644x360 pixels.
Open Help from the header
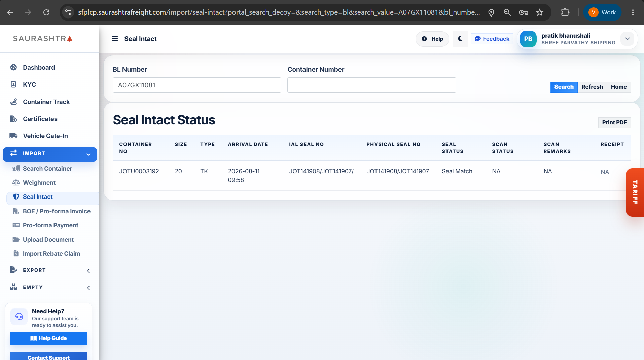click(432, 39)
